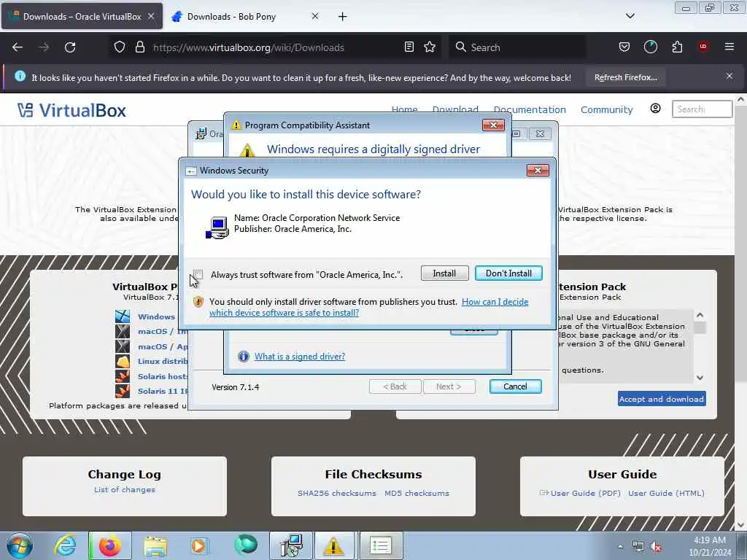Toggle Firefox reader view icon

[409, 47]
